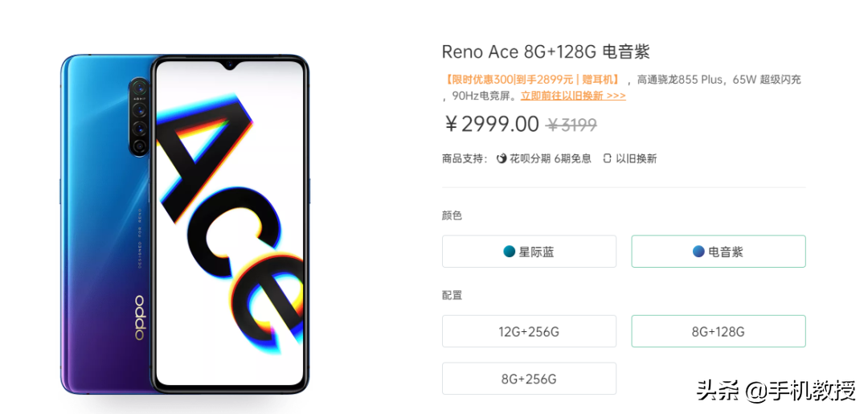Click the 花呗分期 6期免息 label
This screenshot has width=868, height=414.
[x=551, y=159]
